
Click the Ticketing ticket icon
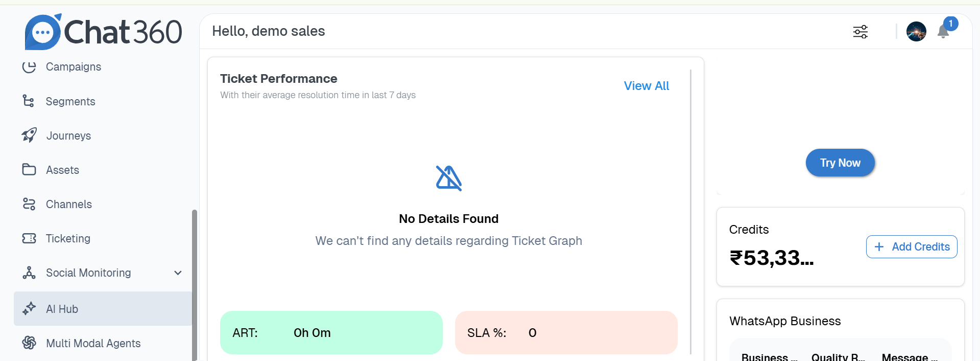[x=29, y=238]
